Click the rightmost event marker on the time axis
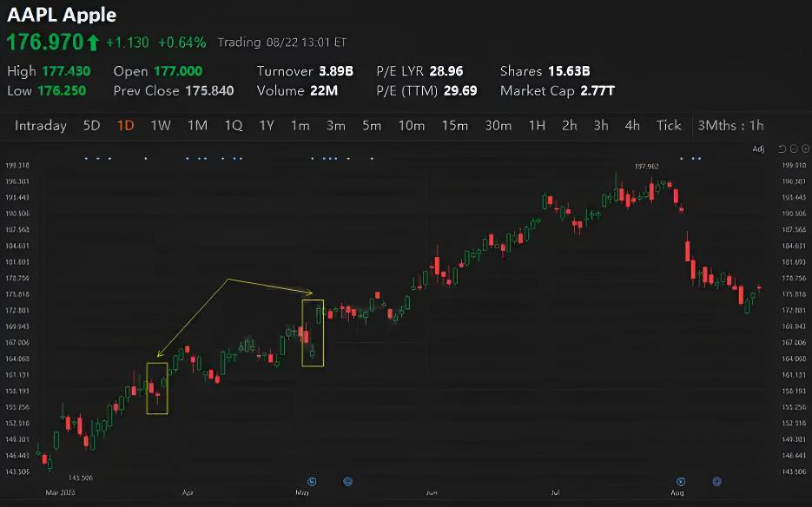 [717, 481]
